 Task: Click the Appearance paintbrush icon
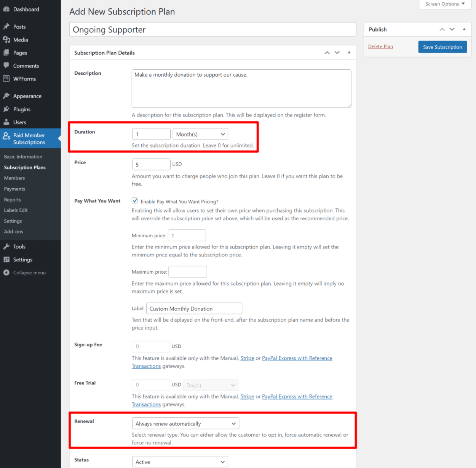click(6, 96)
